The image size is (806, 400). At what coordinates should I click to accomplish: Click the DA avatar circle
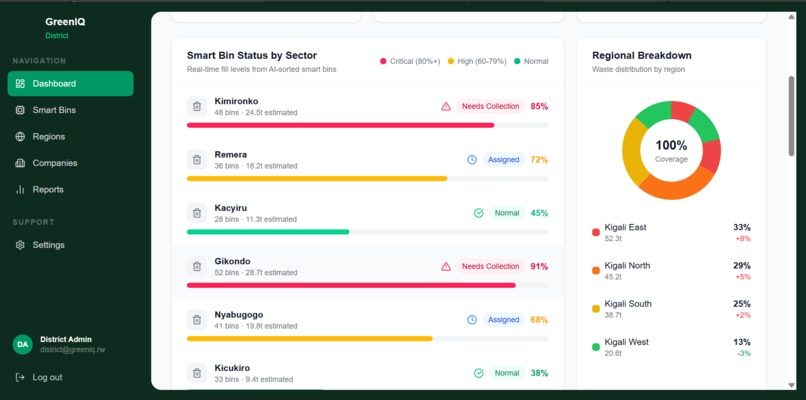(x=23, y=344)
